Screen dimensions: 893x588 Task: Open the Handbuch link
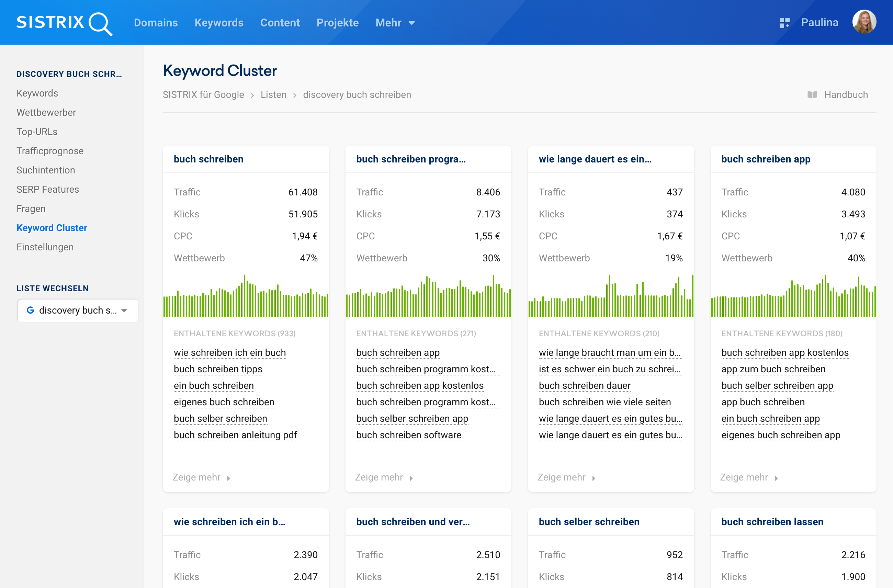846,94
